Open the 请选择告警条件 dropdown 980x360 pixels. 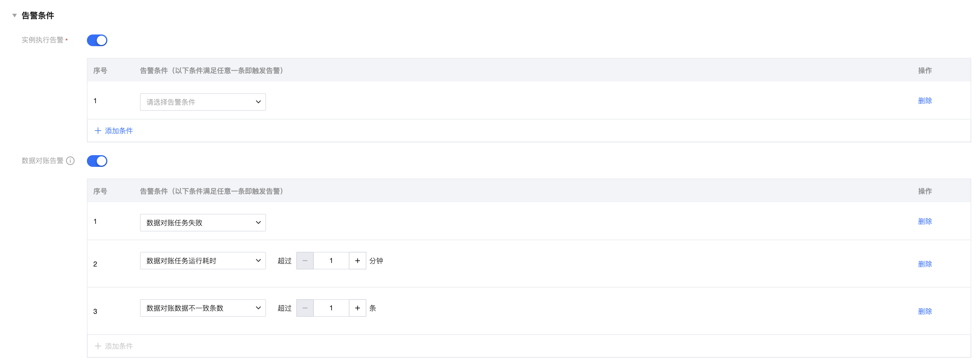coord(203,102)
